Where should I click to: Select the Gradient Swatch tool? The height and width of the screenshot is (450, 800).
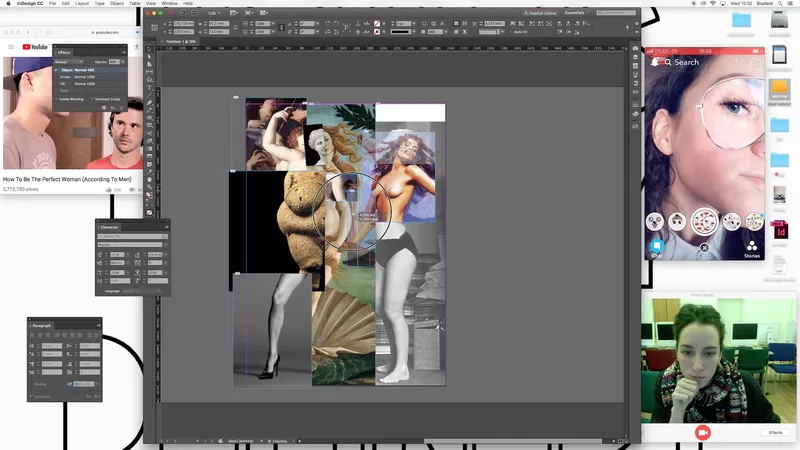pyautogui.click(x=149, y=148)
